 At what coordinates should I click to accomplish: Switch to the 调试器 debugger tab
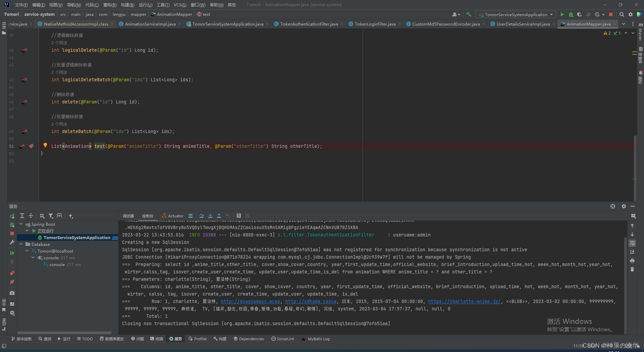[128, 216]
